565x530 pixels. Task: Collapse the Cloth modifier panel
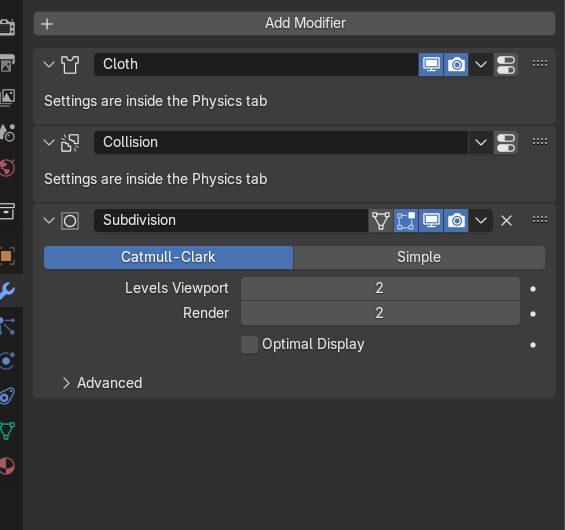point(49,64)
